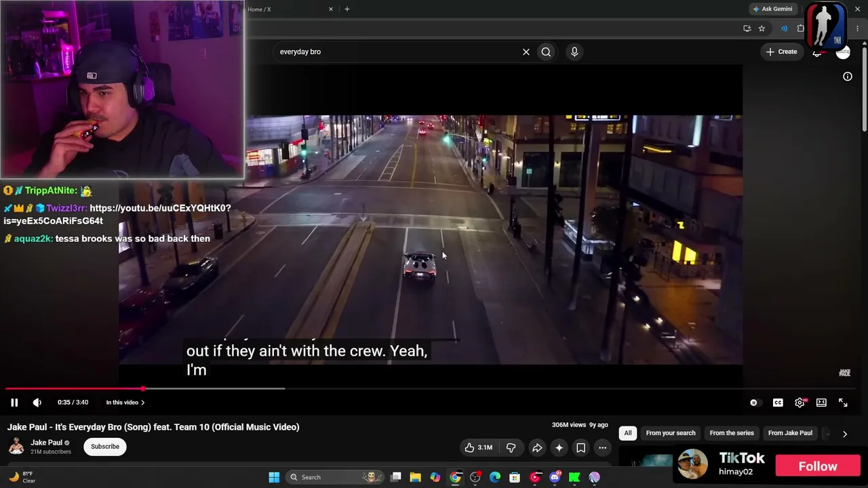Screen dimensions: 868x488
Task: Open the info icon beside the video
Action: 848,77
